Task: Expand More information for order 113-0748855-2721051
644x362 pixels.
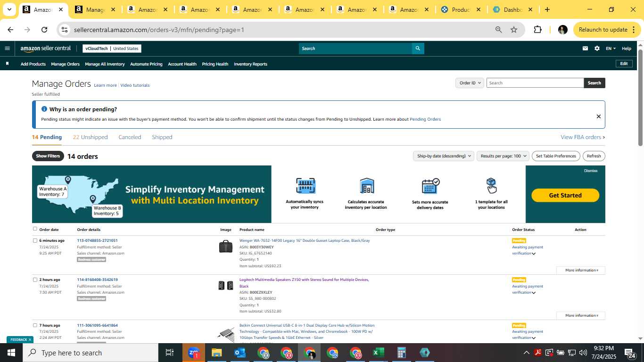Action: coord(581,270)
